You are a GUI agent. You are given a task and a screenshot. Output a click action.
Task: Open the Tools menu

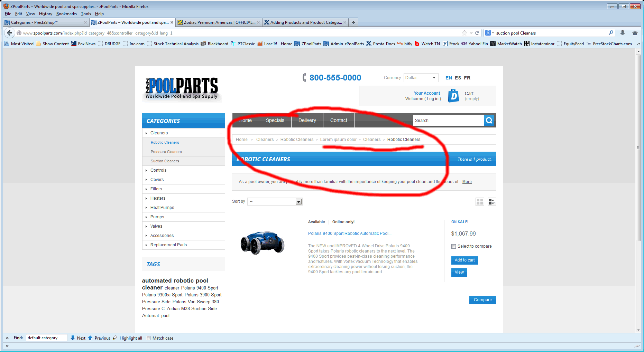86,14
